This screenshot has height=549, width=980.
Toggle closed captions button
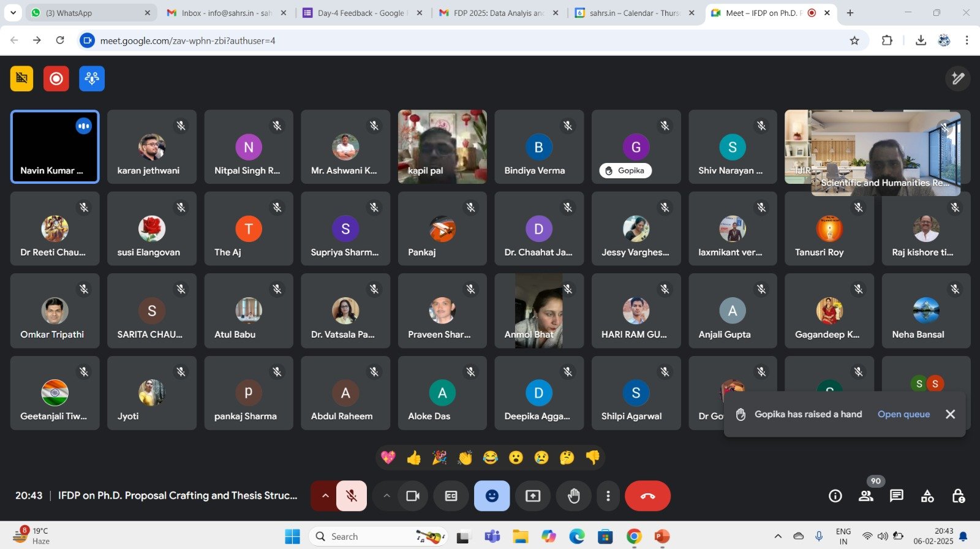[451, 496]
